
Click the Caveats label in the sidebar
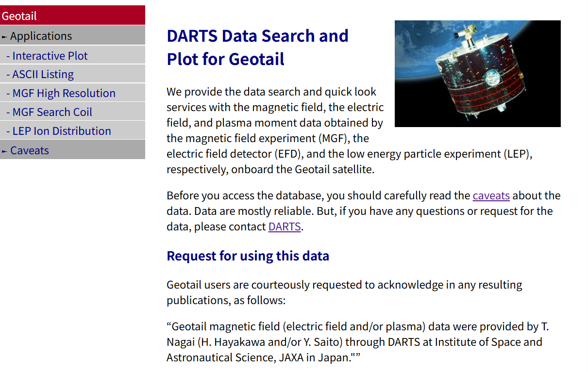click(30, 150)
